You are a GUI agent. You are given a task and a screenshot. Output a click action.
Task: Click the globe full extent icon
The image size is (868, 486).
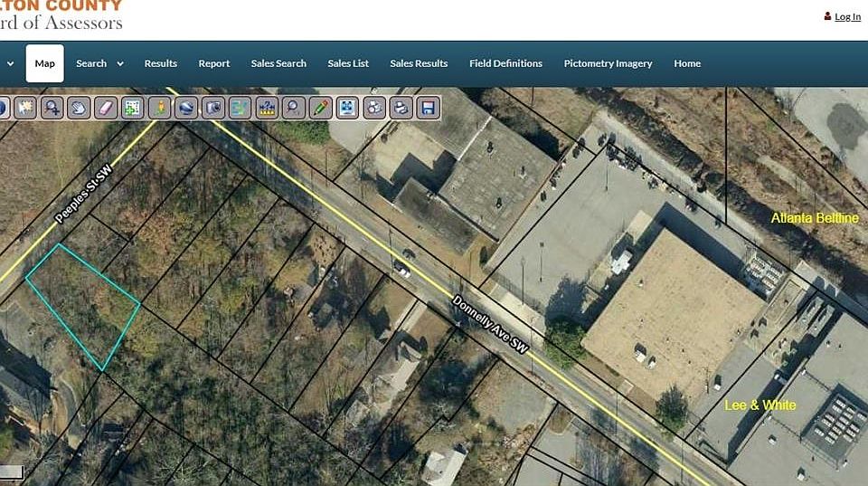pos(186,108)
